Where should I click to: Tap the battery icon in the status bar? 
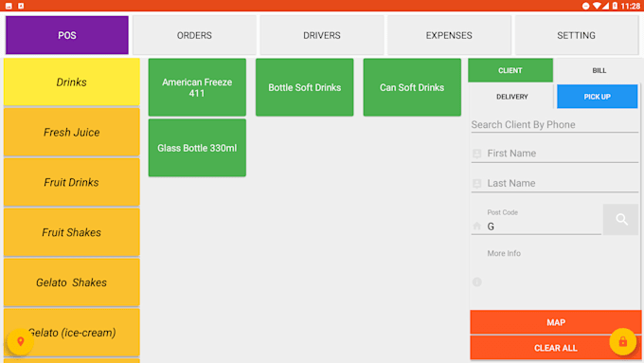615,6
